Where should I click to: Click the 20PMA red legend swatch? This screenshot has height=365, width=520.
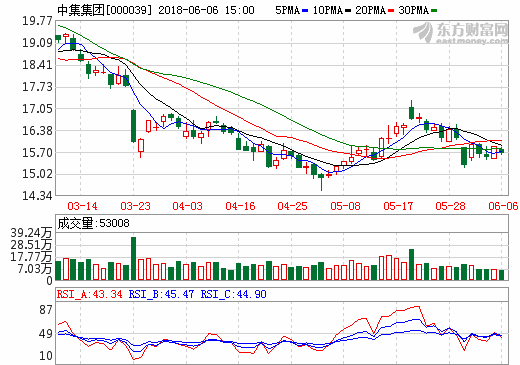pyautogui.click(x=391, y=11)
